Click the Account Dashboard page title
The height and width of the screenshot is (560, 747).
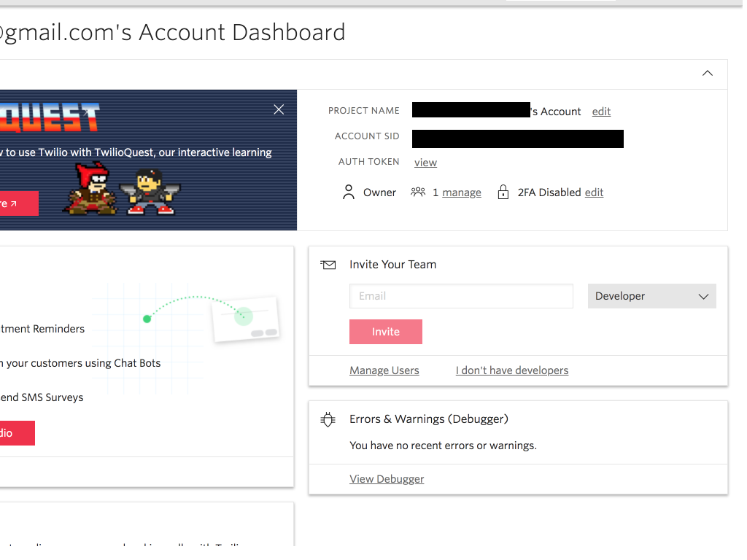click(172, 33)
